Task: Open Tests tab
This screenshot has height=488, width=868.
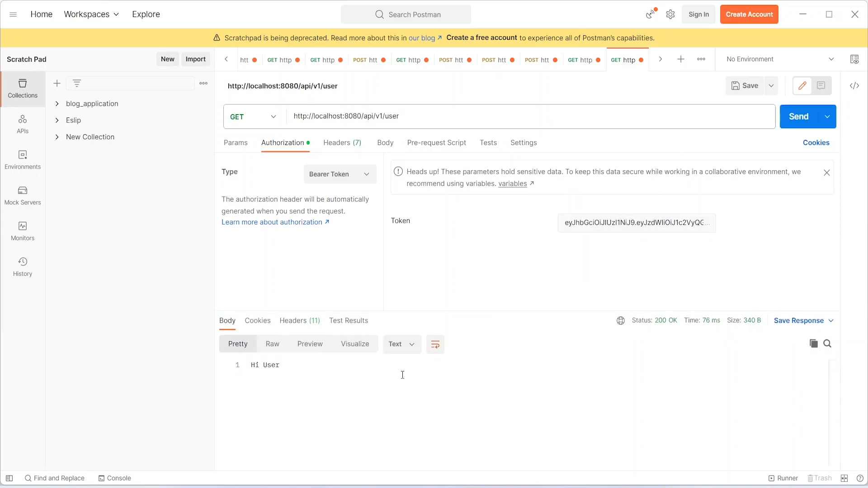Action: pos(488,142)
